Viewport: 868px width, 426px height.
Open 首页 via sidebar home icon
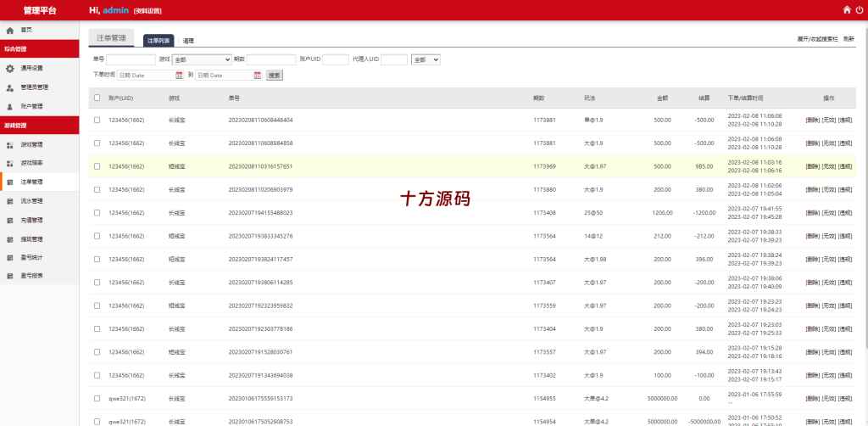9,30
